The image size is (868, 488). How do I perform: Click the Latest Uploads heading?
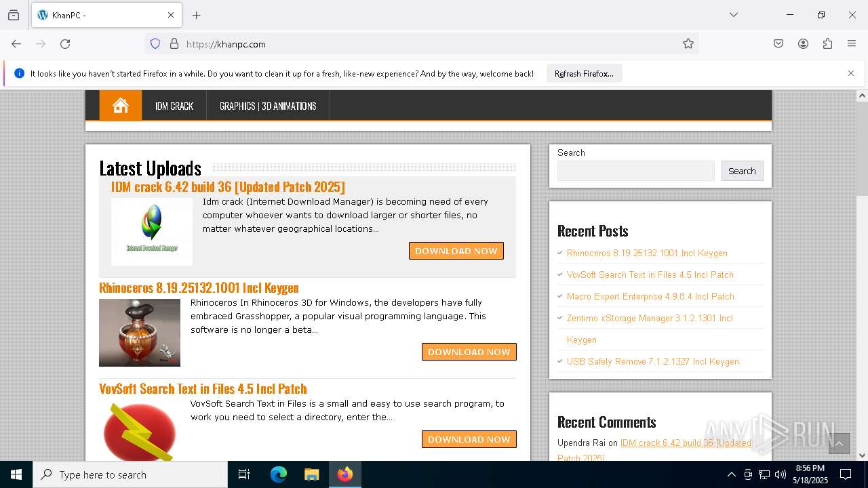150,167
